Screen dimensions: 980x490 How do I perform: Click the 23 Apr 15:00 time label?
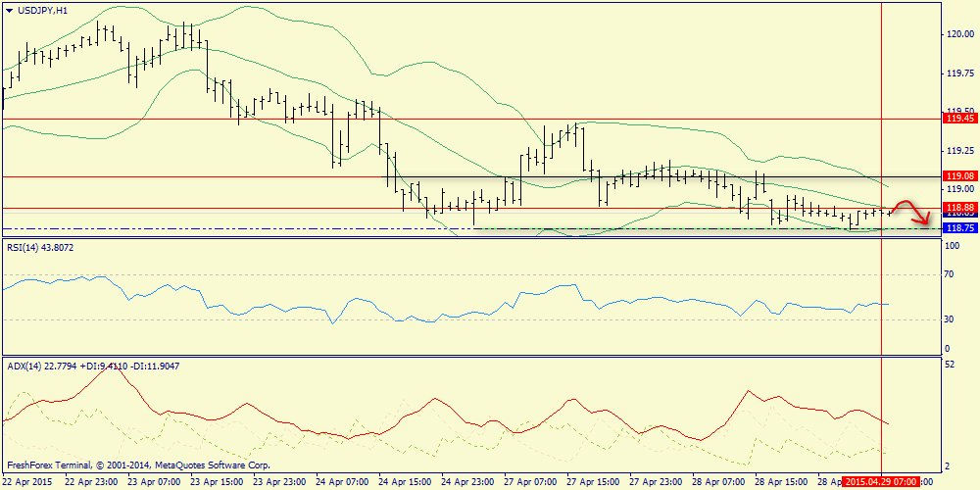click(x=216, y=482)
